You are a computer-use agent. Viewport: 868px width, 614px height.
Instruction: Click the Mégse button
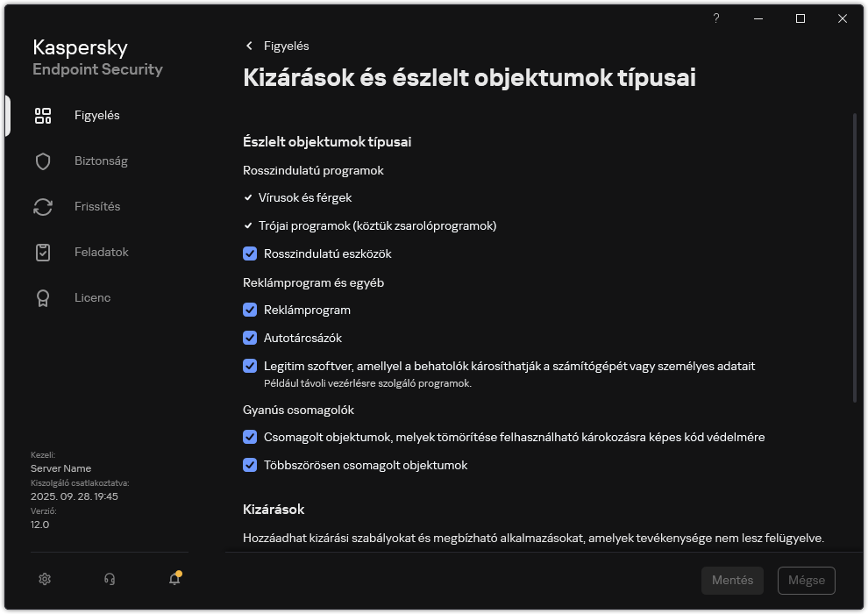pyautogui.click(x=806, y=580)
